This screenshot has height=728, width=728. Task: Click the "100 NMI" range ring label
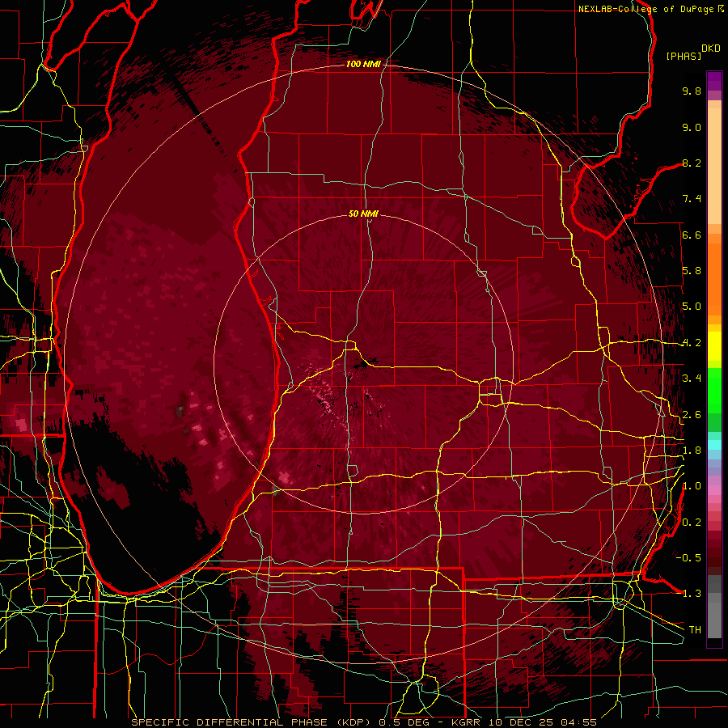coord(363,64)
